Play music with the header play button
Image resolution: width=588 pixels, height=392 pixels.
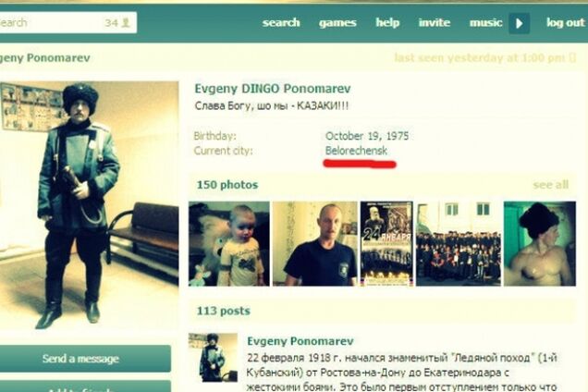519,23
